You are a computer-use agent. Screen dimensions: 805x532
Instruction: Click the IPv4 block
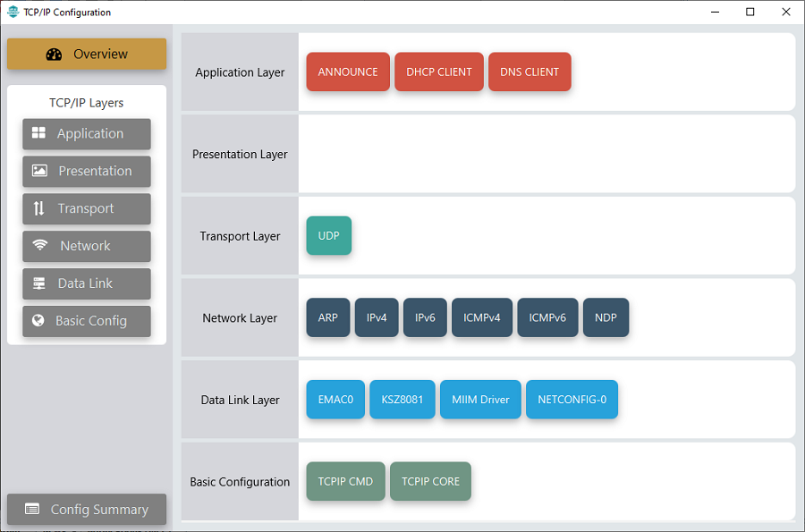[377, 317]
